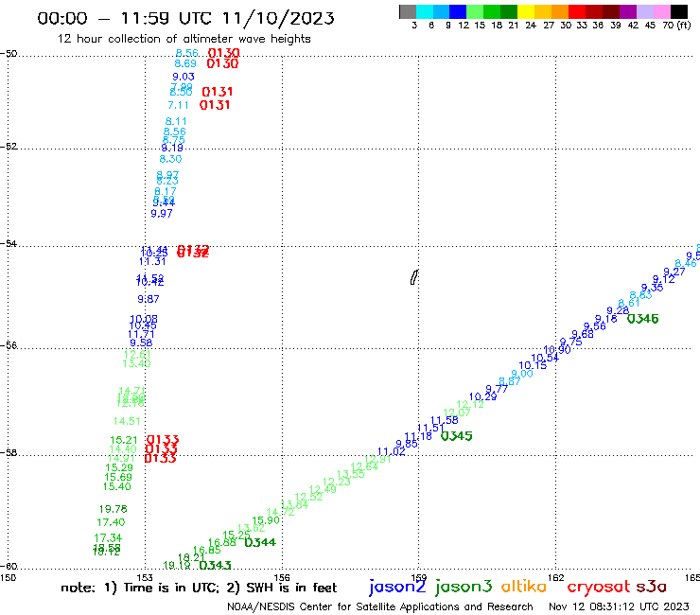Viewport: 700px width, 615px height.
Task: Click wave height value 15.69
Action: tap(118, 477)
